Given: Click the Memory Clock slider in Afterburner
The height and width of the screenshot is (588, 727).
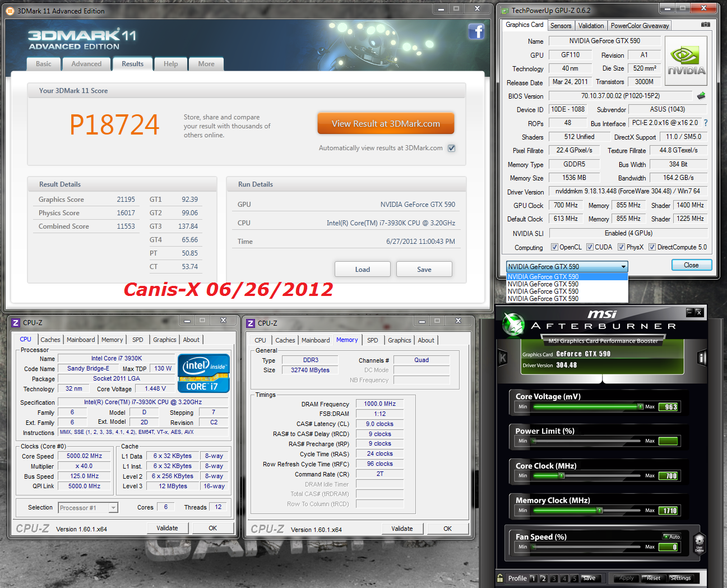Looking at the screenshot, I should [588, 511].
